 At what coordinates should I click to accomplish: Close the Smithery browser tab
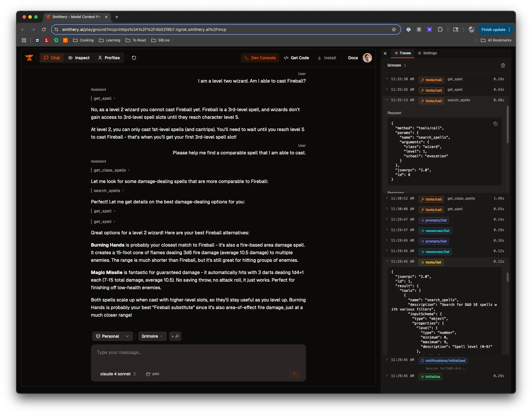click(x=106, y=17)
